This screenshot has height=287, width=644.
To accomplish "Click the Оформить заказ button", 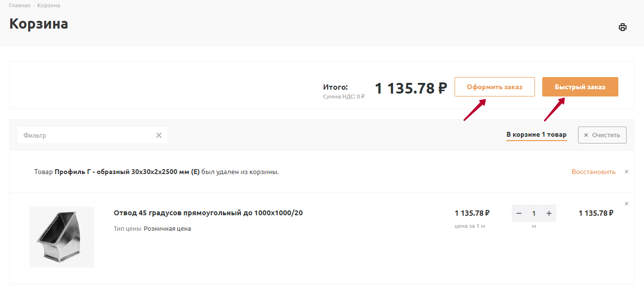I will point(494,87).
